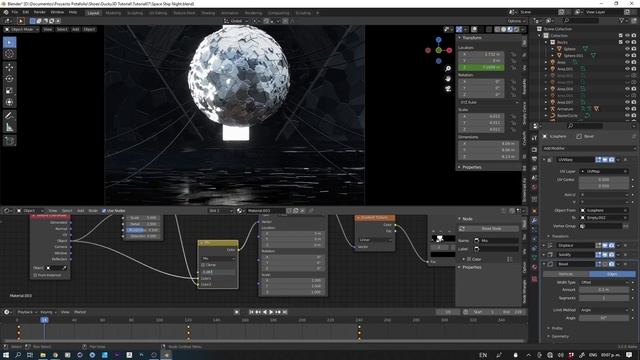The width and height of the screenshot is (640, 360).
Task: Jump to the timeline start frame
Action: tap(251, 312)
